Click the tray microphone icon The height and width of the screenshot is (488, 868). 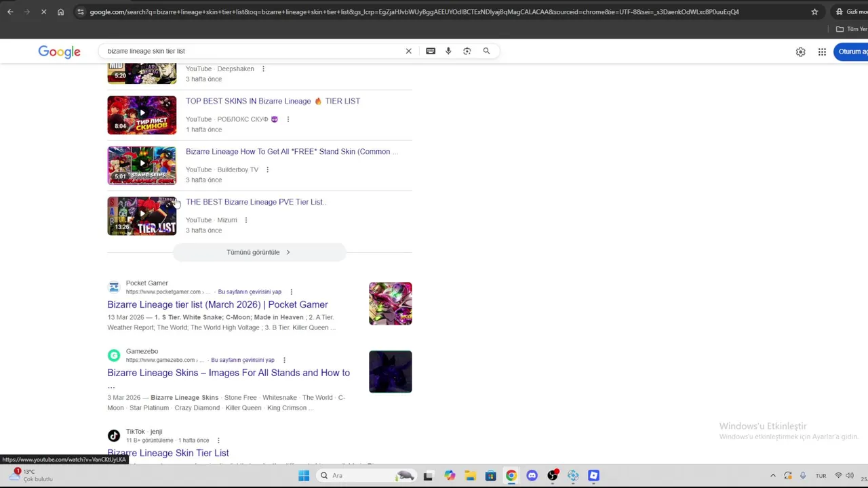pyautogui.click(x=803, y=476)
